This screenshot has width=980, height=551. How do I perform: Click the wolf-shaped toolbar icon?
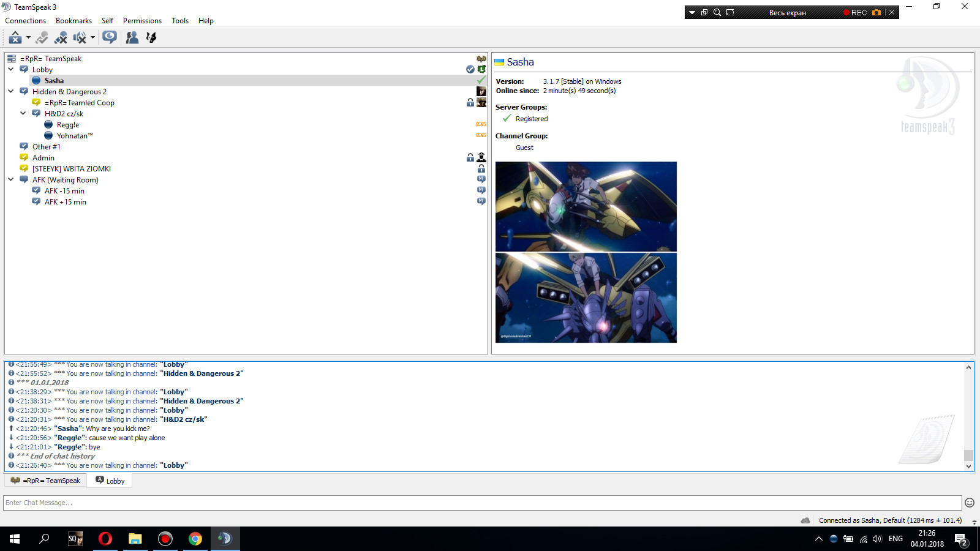pos(151,38)
